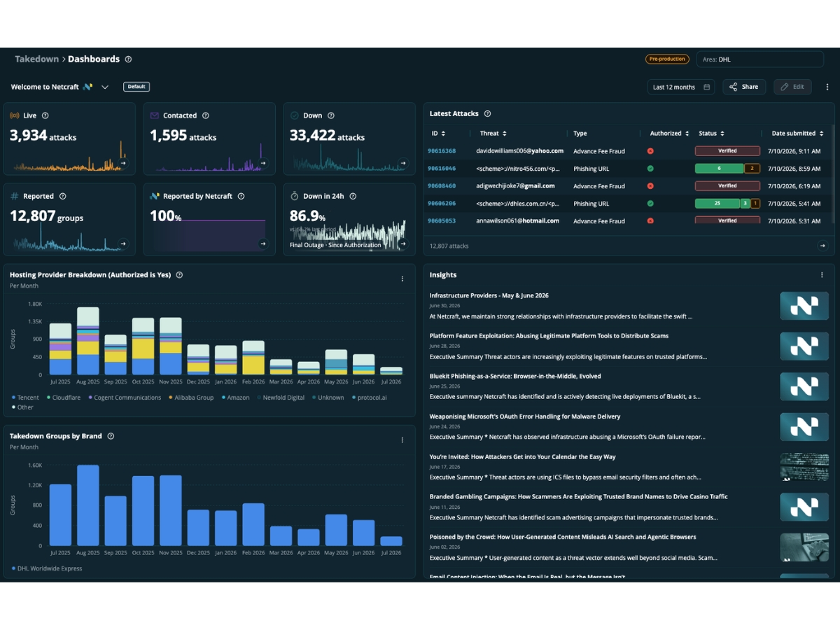
Task: Open Contacted attacks card arrow
Action: coord(263,163)
